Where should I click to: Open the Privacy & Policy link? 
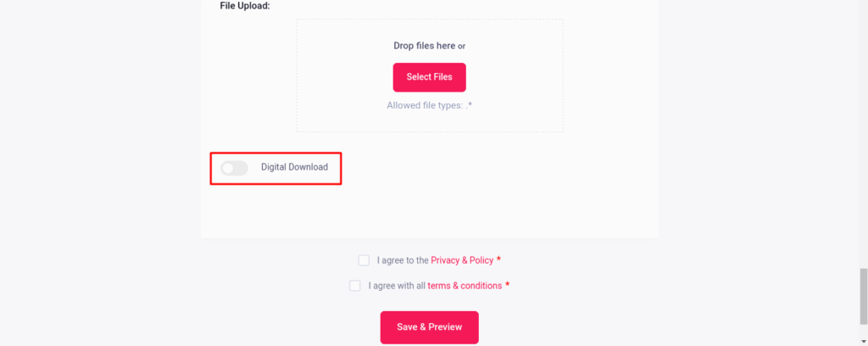coord(462,260)
